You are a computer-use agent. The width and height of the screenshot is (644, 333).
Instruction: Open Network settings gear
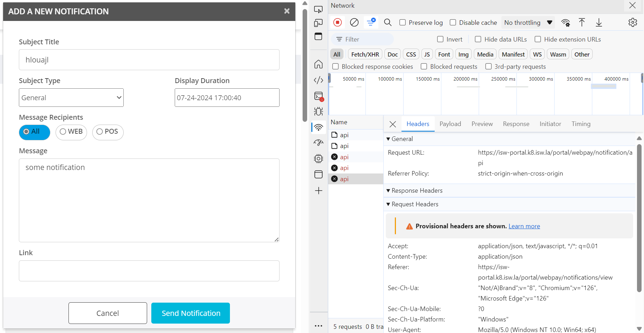(x=632, y=23)
